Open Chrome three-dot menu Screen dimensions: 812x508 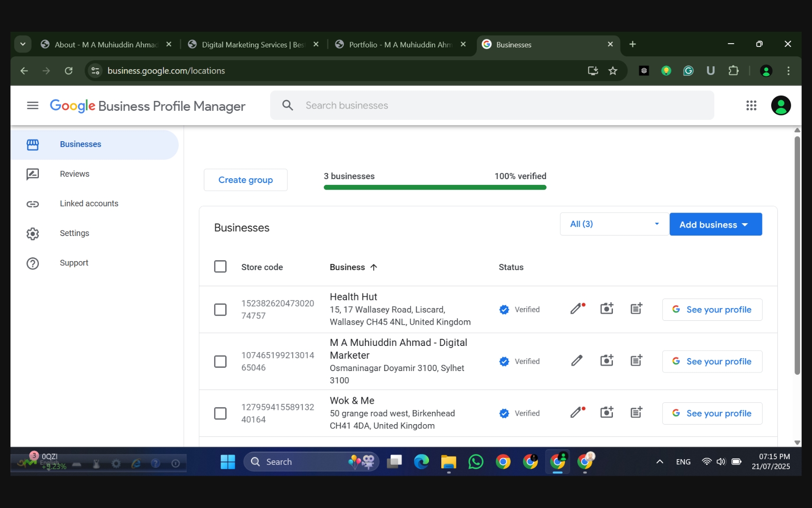788,71
